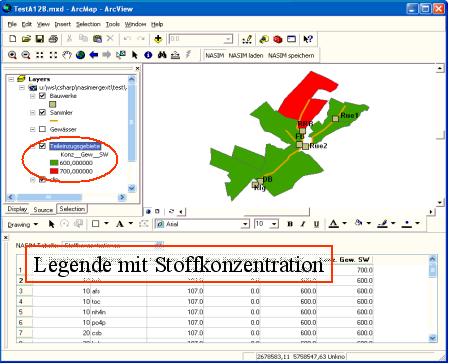Open the ArcToolbox red toolbox icon
Viewport: 449px width, 364px height.
[x=278, y=39]
